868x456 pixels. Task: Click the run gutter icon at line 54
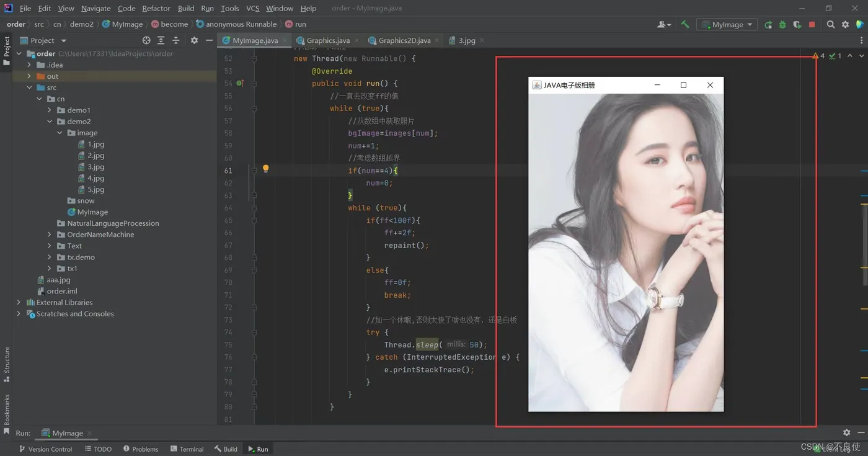pyautogui.click(x=240, y=83)
